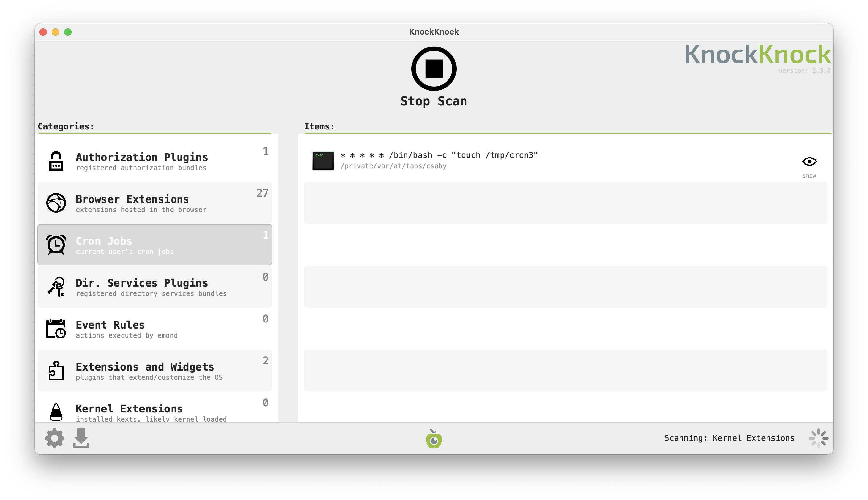Click the Stop Scan text label
868x500 pixels.
pyautogui.click(x=434, y=101)
